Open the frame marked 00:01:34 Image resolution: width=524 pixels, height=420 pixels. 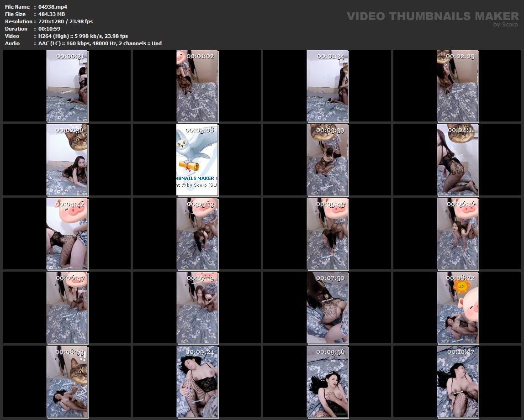point(327,86)
